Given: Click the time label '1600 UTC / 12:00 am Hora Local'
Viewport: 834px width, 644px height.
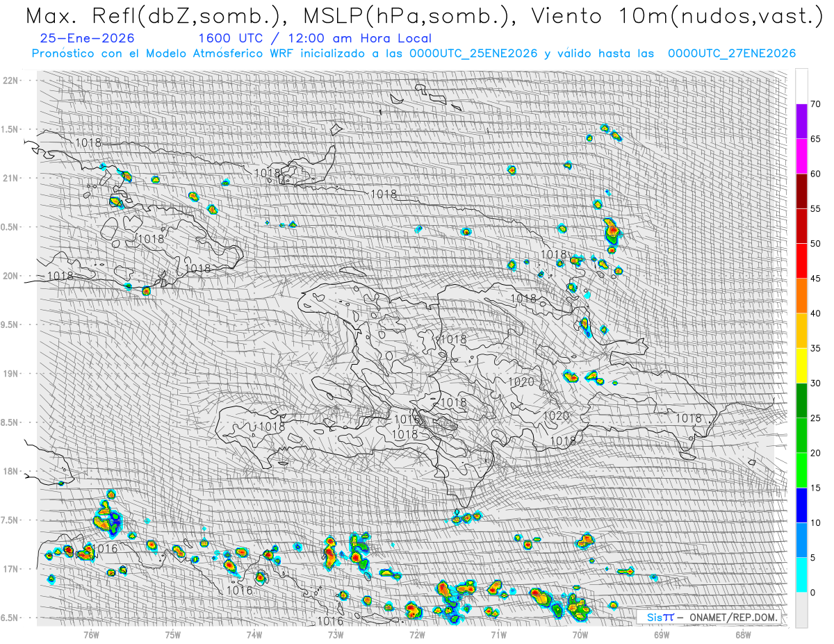Looking at the screenshot, I should click(315, 38).
